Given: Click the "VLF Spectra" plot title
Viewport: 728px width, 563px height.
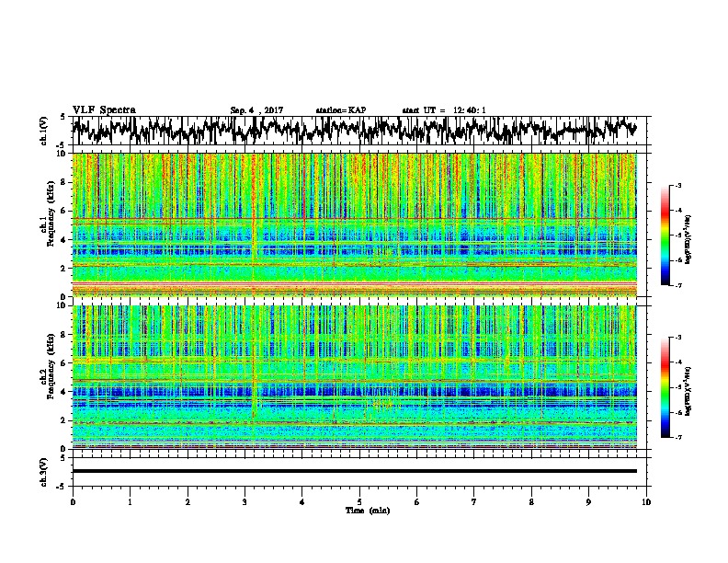Looking at the screenshot, I should coord(104,110).
